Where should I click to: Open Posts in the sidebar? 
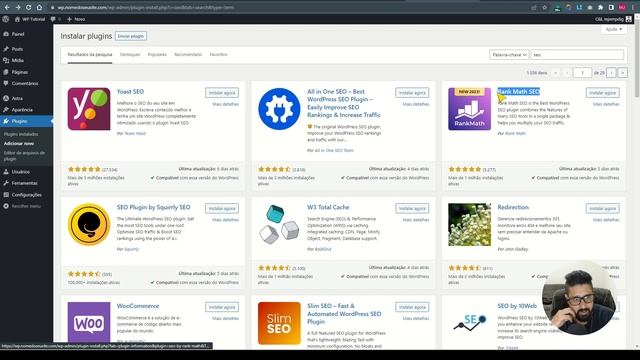point(17,49)
